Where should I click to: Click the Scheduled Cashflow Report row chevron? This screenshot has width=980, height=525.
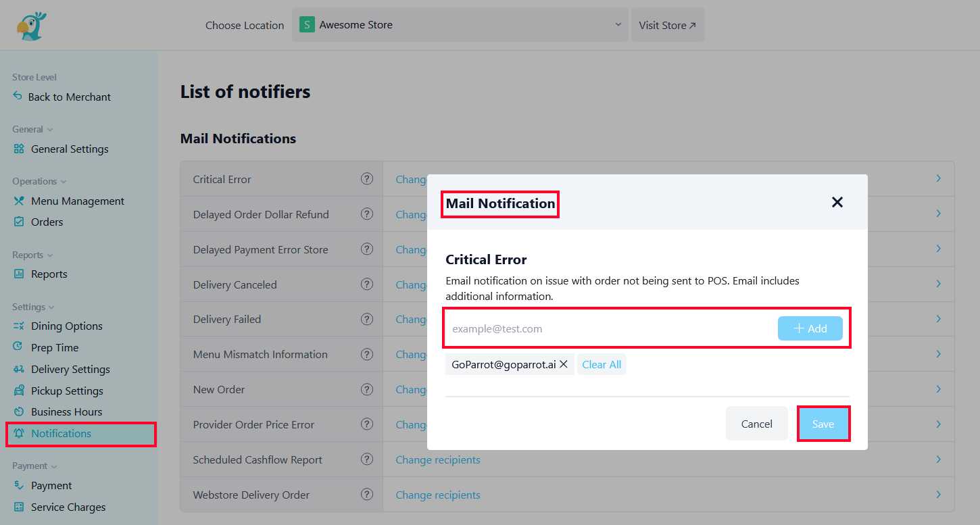pos(939,459)
